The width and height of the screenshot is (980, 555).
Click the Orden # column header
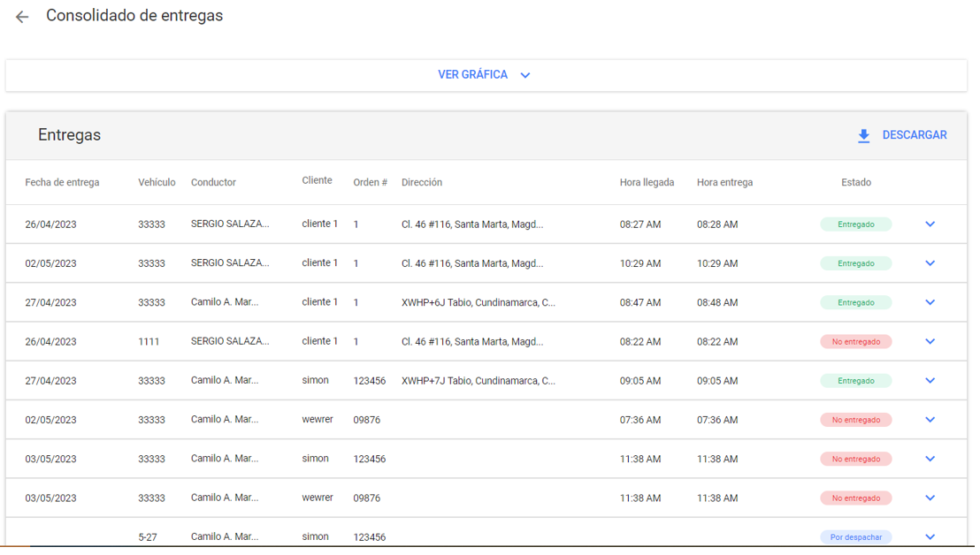pos(370,183)
